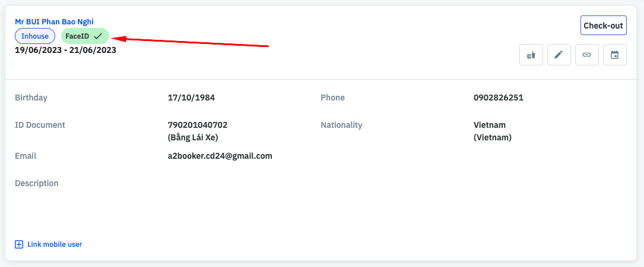
Task: Click the email a2booker.cd24@gmail.com
Action: click(220, 156)
